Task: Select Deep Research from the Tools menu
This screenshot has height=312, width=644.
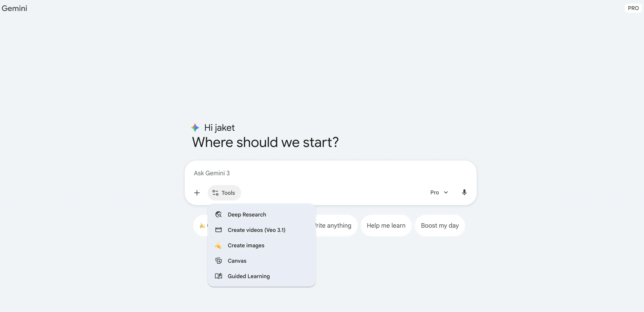Action: pyautogui.click(x=247, y=214)
